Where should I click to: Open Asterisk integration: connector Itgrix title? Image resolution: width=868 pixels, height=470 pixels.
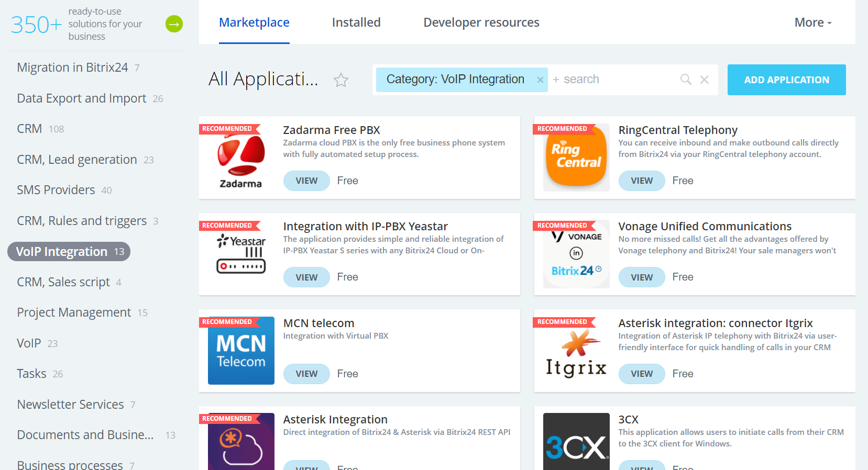pyautogui.click(x=716, y=323)
